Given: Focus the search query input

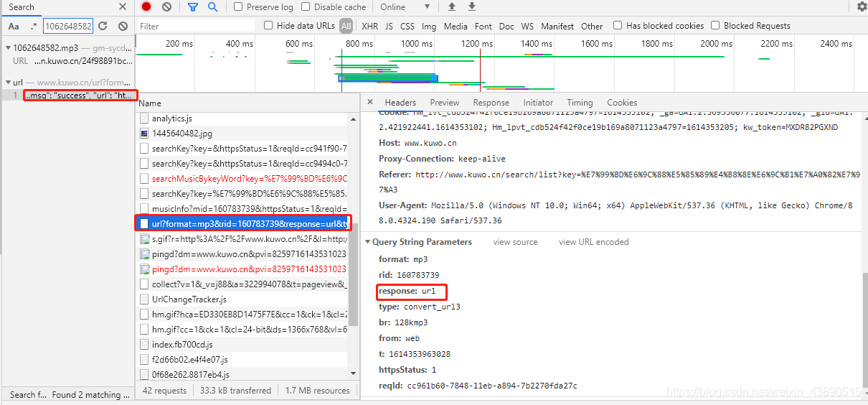Looking at the screenshot, I should tap(68, 26).
